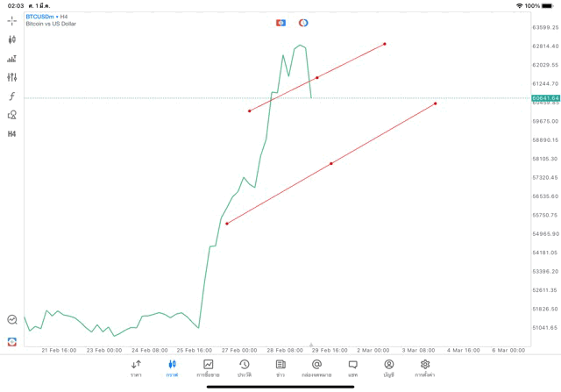Tap the red-blue trade panel icon at top
Viewport: 561px width, 392px height.
[280, 23]
